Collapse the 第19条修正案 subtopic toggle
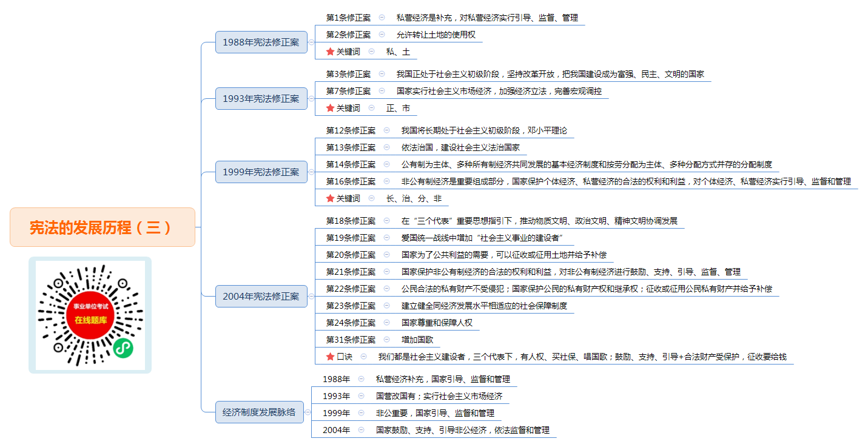The width and height of the screenshot is (868, 447). point(386,238)
